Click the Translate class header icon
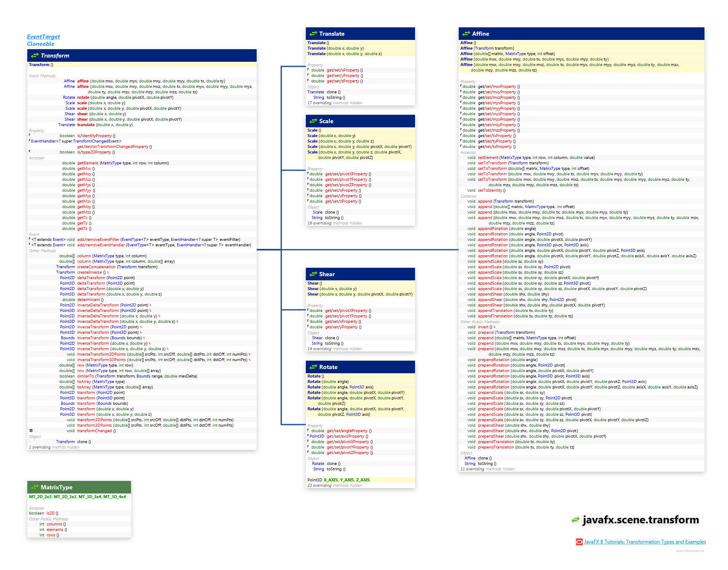This screenshot has height=570, width=728. tap(313, 34)
